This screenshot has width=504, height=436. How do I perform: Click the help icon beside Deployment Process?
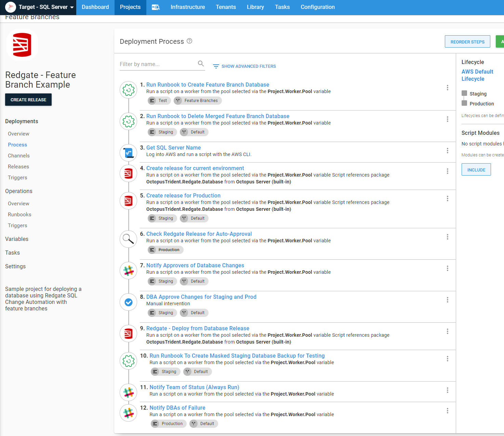(189, 41)
